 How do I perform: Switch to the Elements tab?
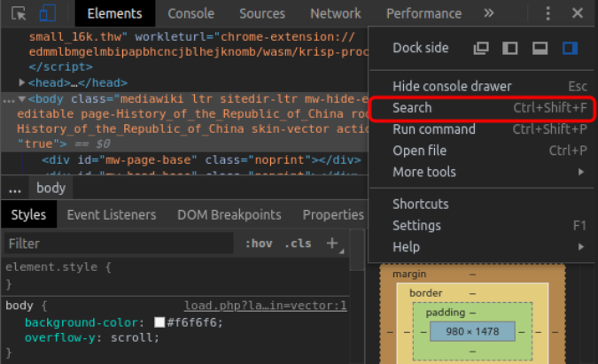pos(115,13)
